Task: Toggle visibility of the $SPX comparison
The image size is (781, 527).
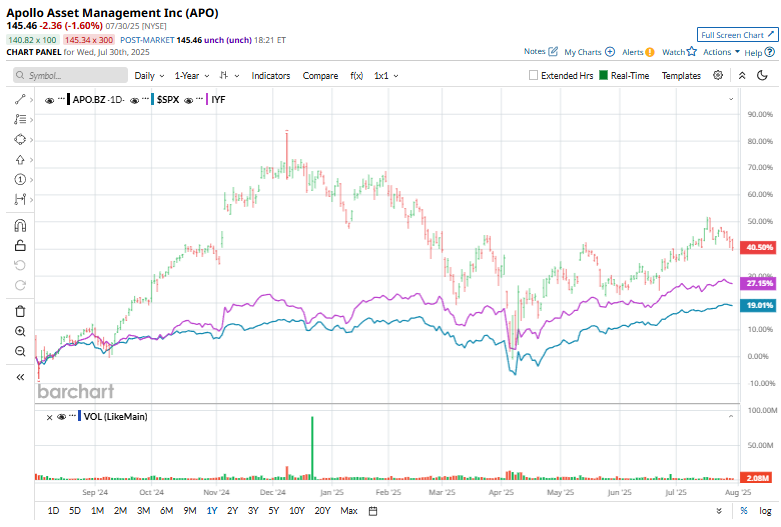Action: click(134, 100)
